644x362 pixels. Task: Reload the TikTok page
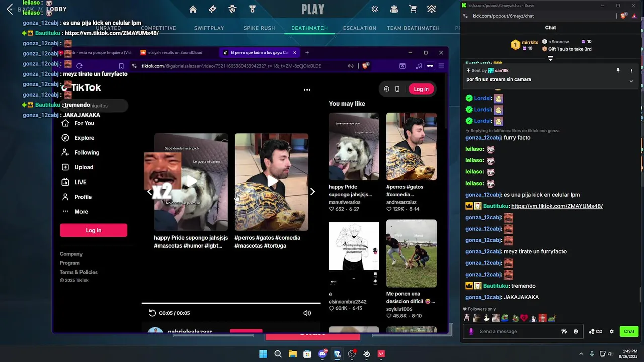coord(79,66)
